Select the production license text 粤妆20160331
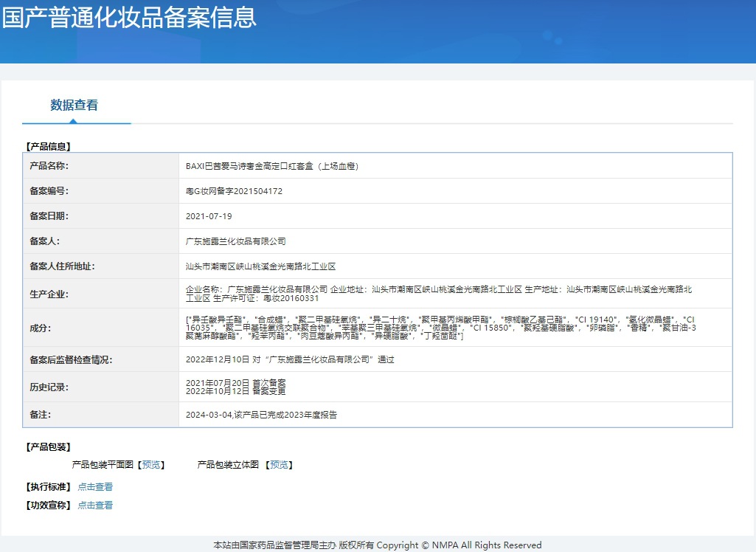Image resolution: width=756 pixels, height=552 pixels. pos(291,298)
